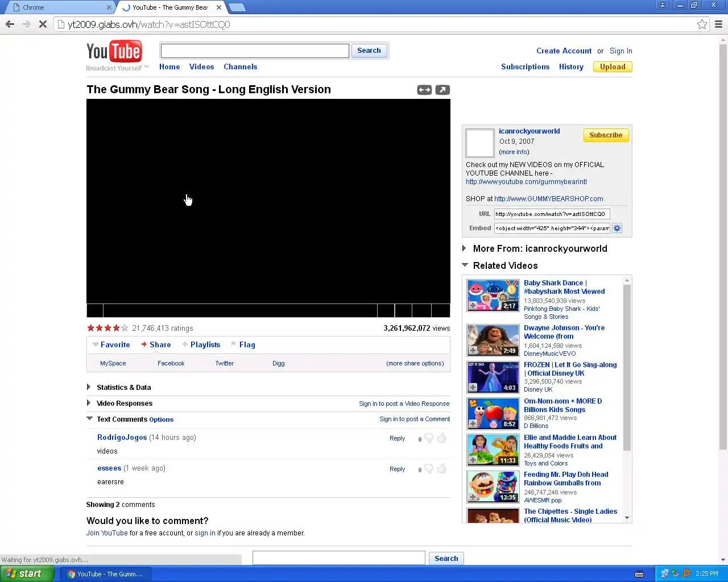Select the Playlists action tab
This screenshot has height=582, width=728.
tap(201, 344)
